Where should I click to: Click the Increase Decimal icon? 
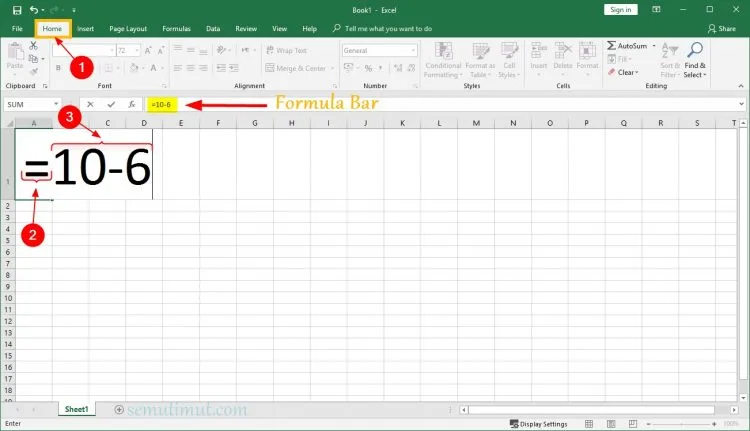point(398,68)
